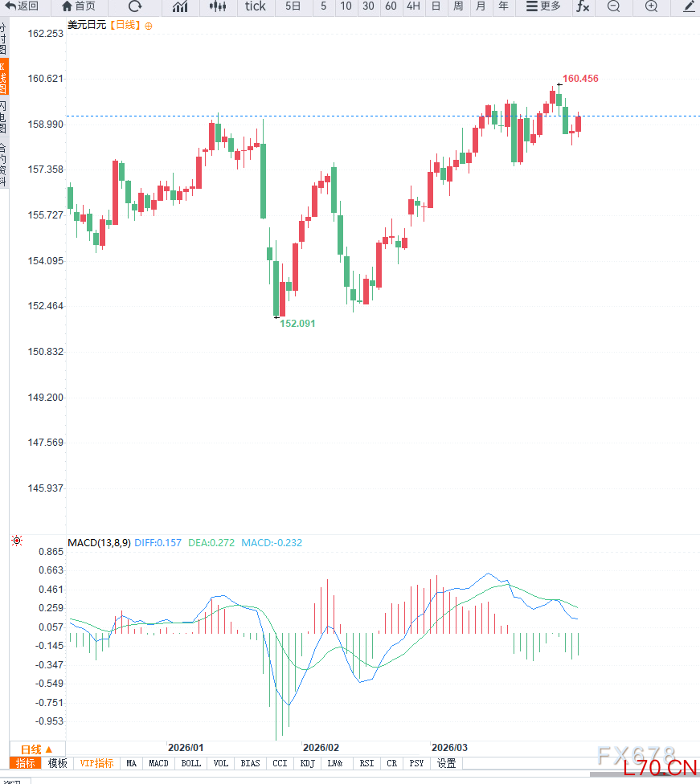Image resolution: width=700 pixels, height=784 pixels.
Task: Expand the 更多 more options menu
Action: point(543,6)
